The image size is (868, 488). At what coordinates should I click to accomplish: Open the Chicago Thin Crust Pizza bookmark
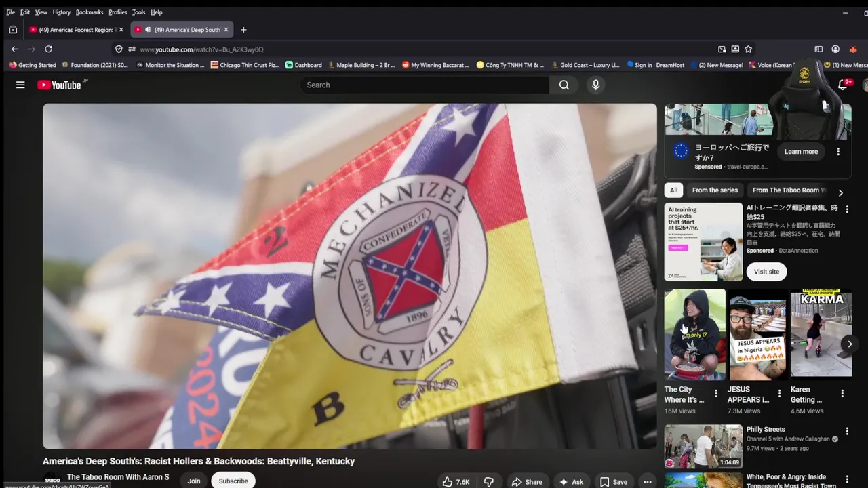pos(245,65)
